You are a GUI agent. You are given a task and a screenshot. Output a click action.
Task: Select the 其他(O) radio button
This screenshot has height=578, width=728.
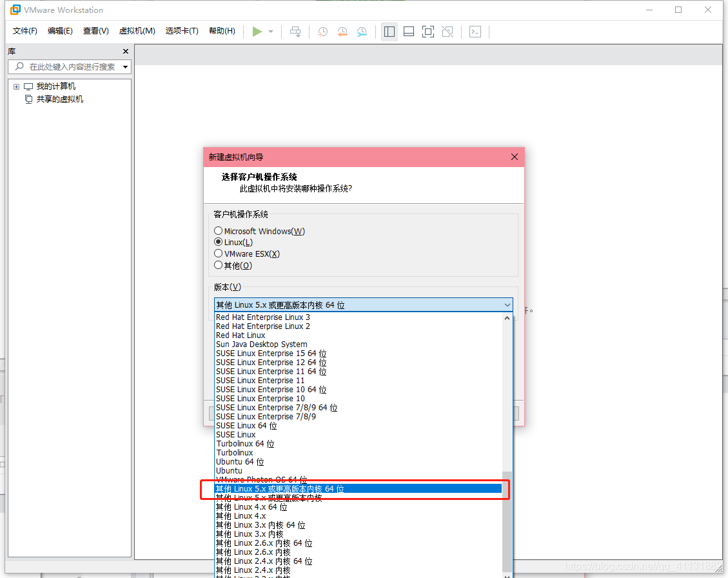tap(218, 265)
